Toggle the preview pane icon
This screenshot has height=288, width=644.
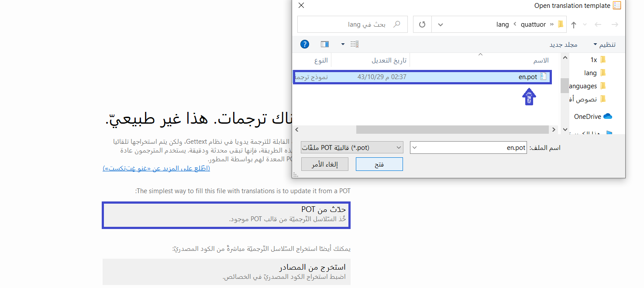pyautogui.click(x=325, y=44)
